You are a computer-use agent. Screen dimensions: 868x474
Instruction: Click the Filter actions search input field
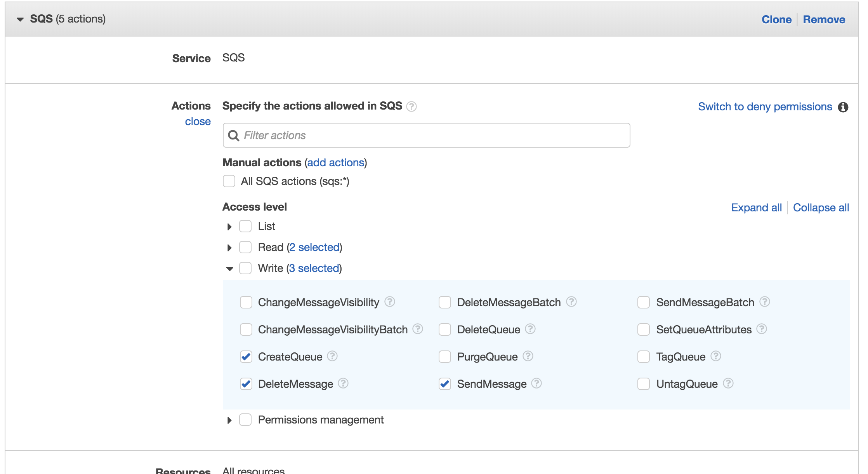point(426,135)
